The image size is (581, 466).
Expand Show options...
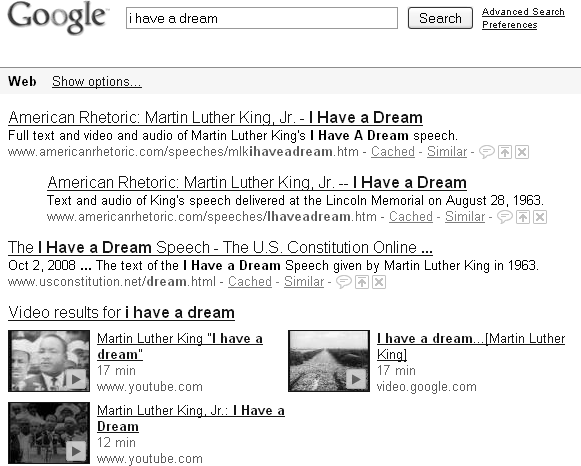[x=97, y=81]
